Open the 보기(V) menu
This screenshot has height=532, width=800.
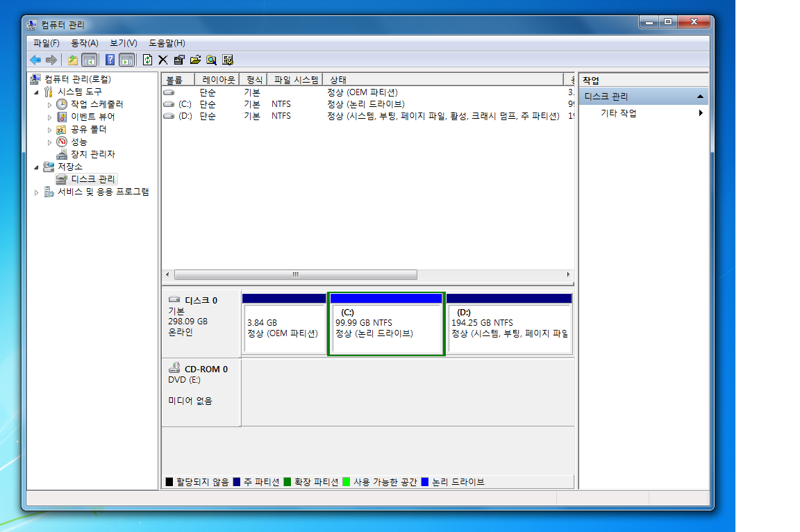(124, 43)
